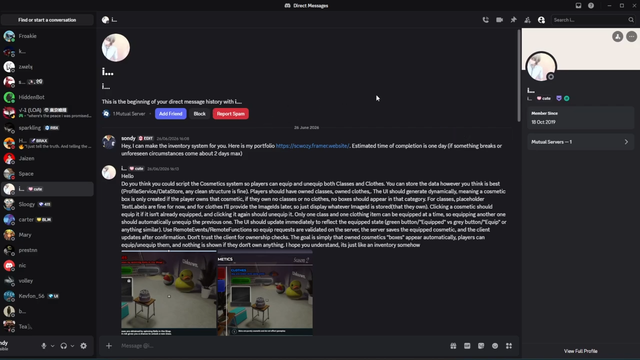Open the Mary conversation
Viewport: 640px width, 360px height.
(47, 235)
